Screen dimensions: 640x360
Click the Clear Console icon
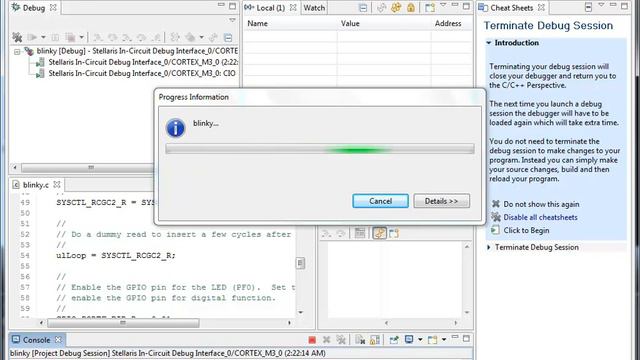[360, 340]
